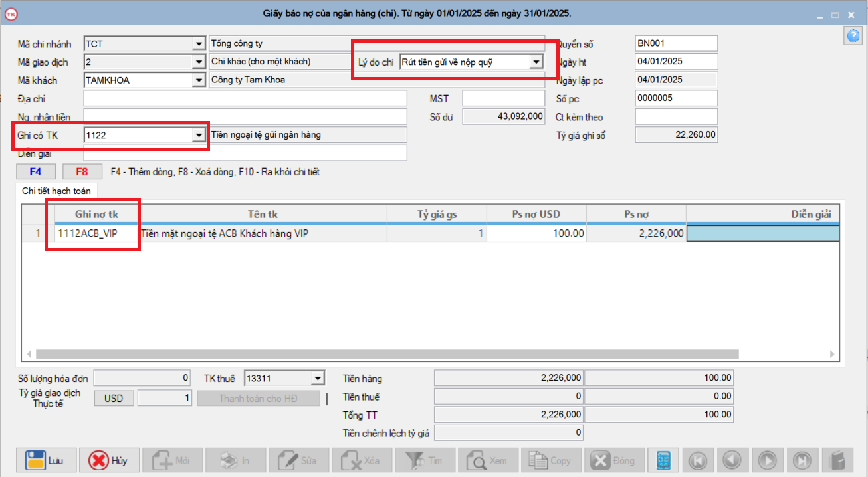The height and width of the screenshot is (477, 868).
Task: Go to the first record navigation icon
Action: pos(697,460)
